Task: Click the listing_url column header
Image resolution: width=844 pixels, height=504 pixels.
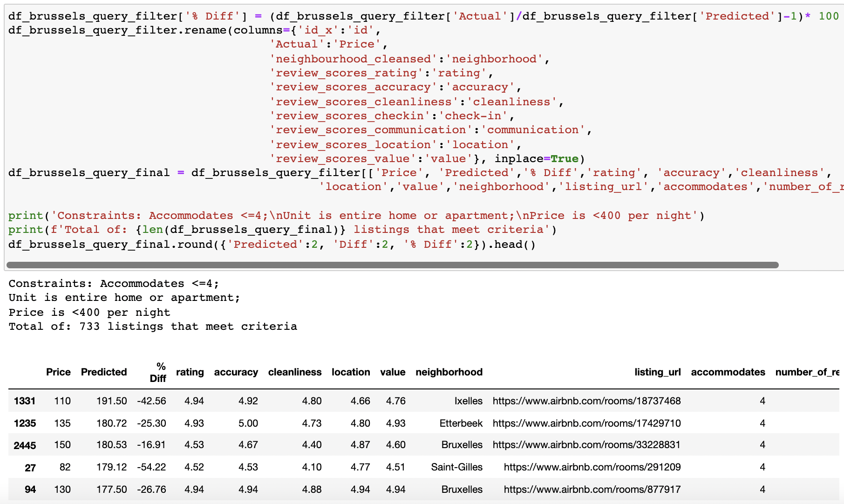Action: 658,372
